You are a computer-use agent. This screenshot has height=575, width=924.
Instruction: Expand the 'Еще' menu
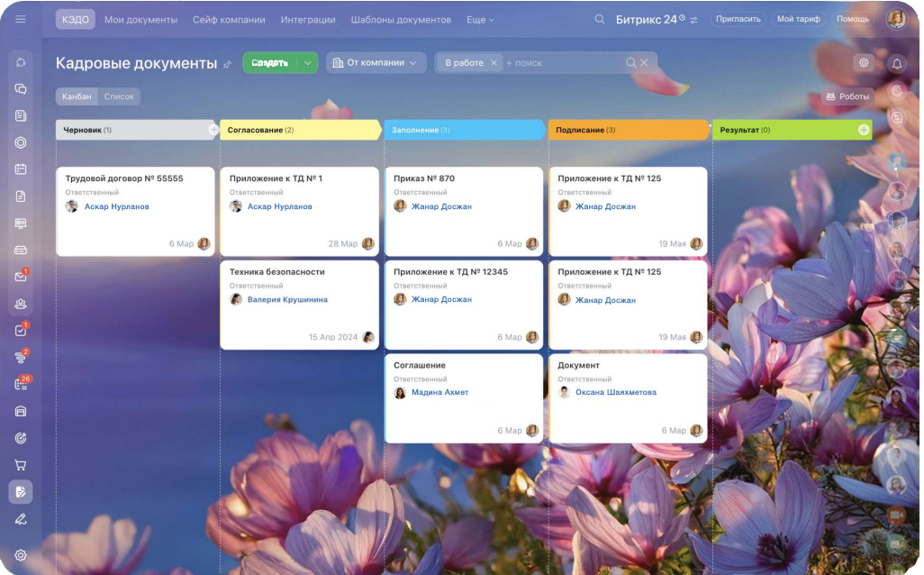click(x=480, y=19)
